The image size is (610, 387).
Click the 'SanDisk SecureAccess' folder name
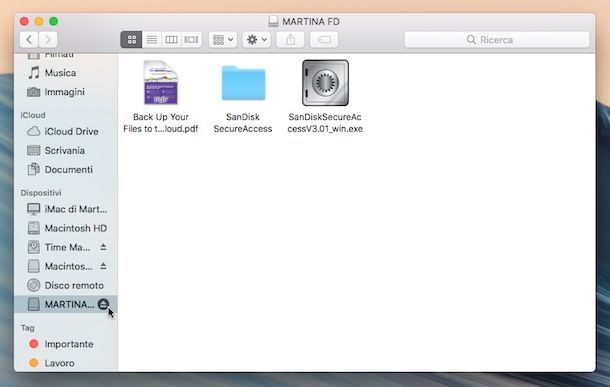(243, 123)
